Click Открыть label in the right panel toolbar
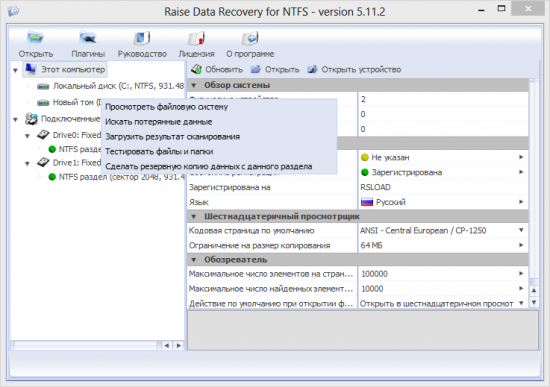This screenshot has height=387, width=550. click(282, 69)
